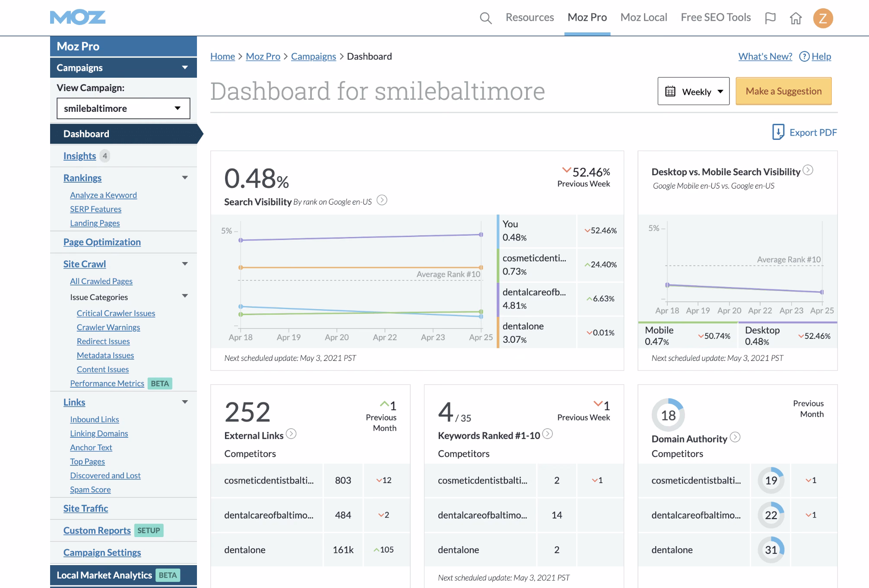Follow the Campaigns breadcrumb link
Screen dimensions: 869x588
tap(313, 57)
